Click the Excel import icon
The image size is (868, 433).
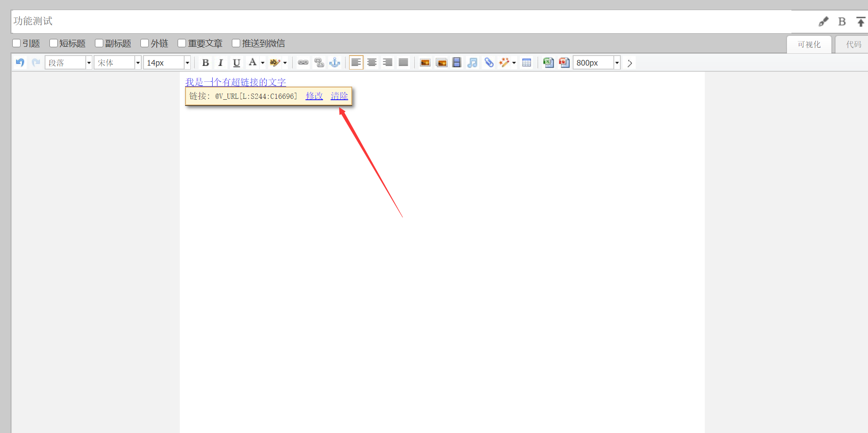point(548,63)
